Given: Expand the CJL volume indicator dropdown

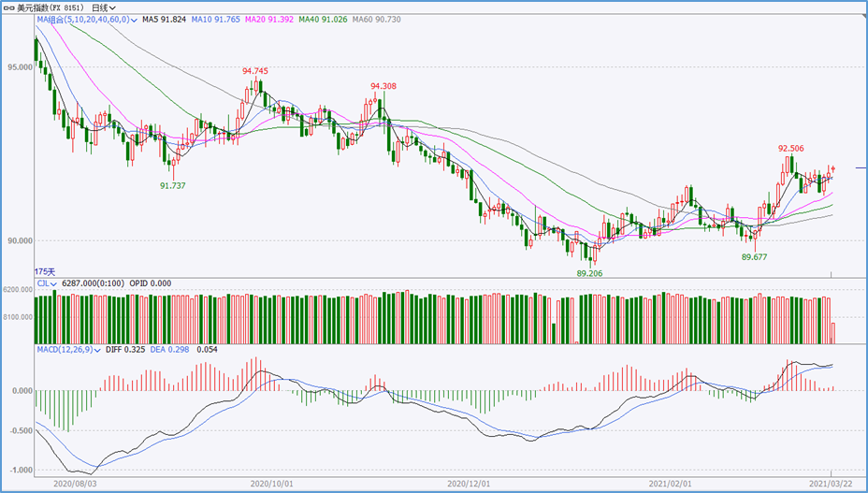Looking at the screenshot, I should point(54,283).
